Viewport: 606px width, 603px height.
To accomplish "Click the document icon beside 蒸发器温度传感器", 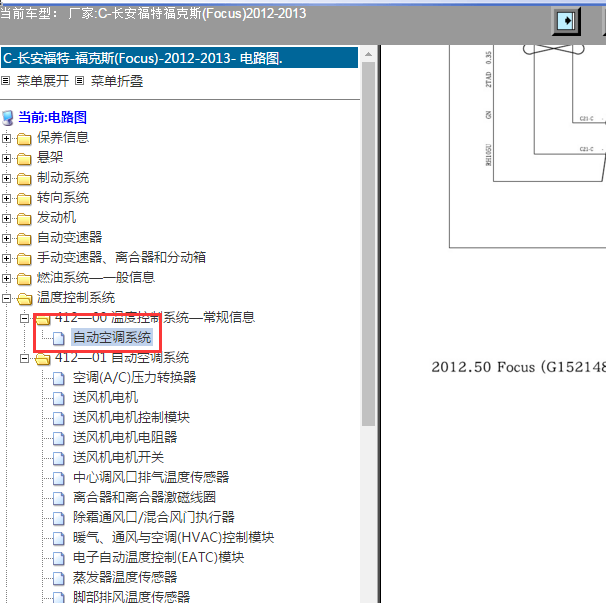I will point(59,578).
